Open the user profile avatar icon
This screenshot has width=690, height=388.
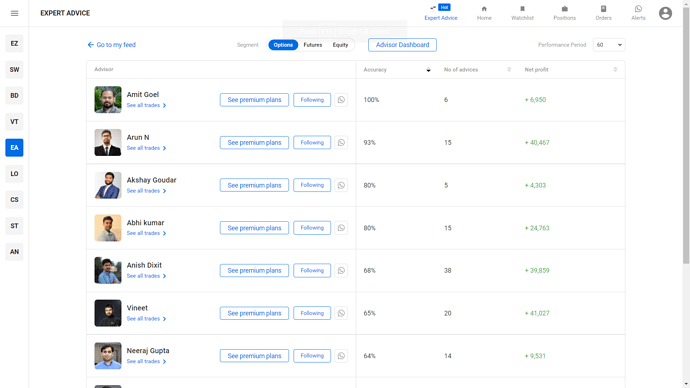click(665, 13)
